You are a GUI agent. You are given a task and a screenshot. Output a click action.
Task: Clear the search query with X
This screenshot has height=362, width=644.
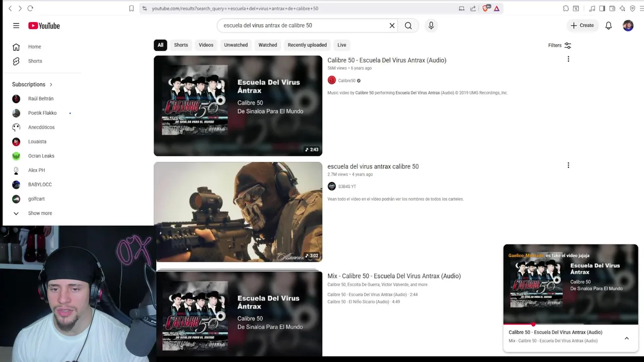tap(392, 26)
